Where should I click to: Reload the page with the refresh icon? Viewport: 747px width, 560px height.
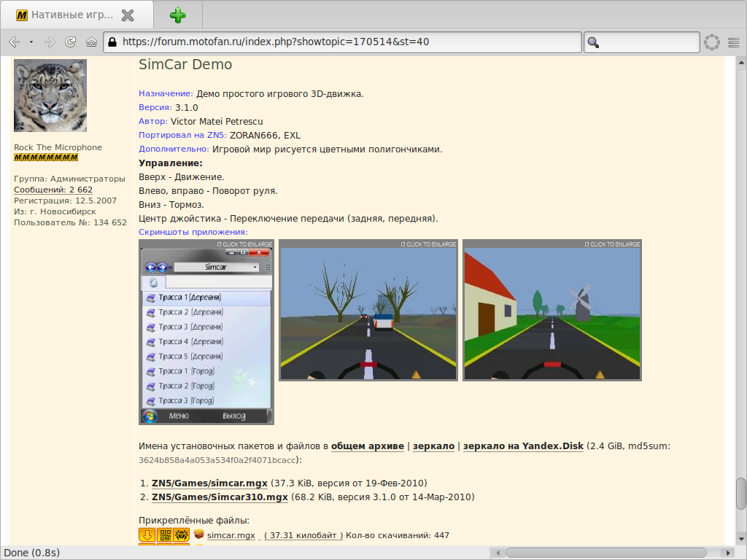point(71,42)
